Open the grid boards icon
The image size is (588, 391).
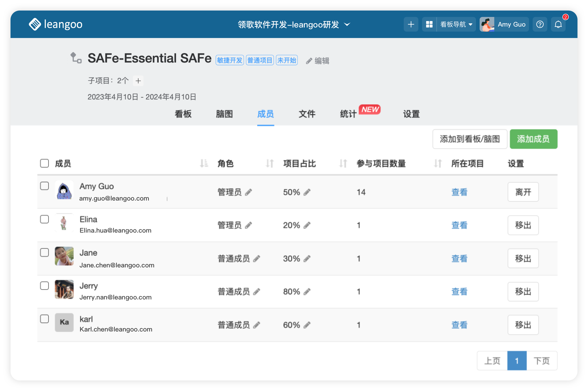pos(429,24)
